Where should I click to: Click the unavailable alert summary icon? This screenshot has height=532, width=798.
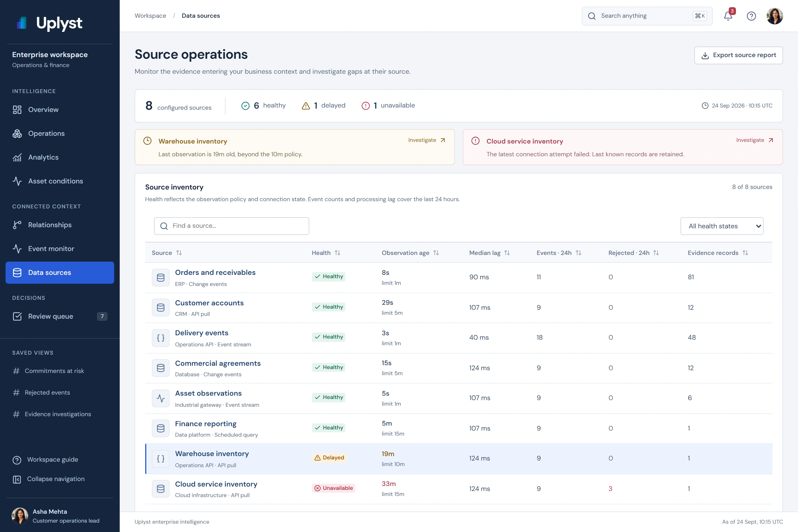365,106
